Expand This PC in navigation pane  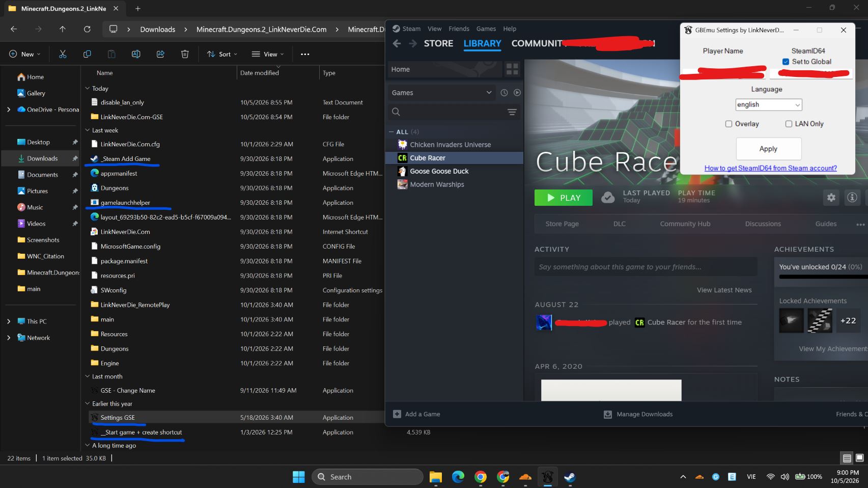[9, 321]
